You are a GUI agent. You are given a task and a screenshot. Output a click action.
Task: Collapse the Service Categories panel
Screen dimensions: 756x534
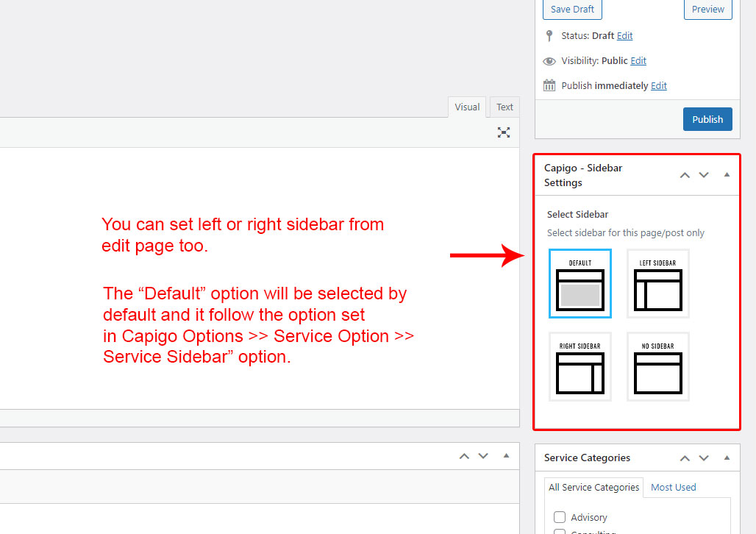[x=727, y=458]
